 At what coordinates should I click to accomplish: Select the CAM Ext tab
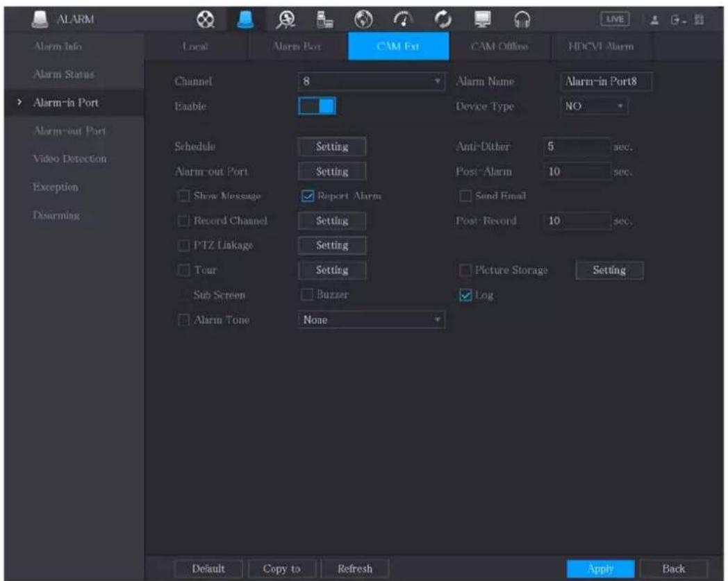(x=398, y=47)
